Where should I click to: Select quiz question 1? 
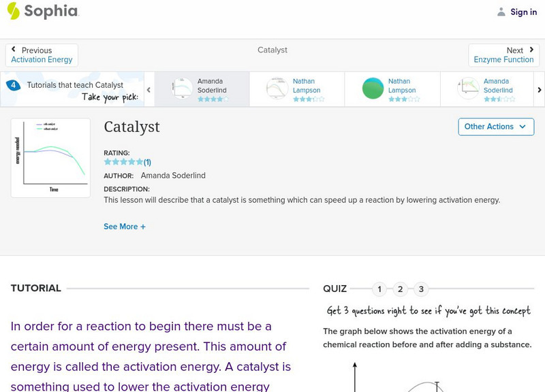click(x=379, y=289)
